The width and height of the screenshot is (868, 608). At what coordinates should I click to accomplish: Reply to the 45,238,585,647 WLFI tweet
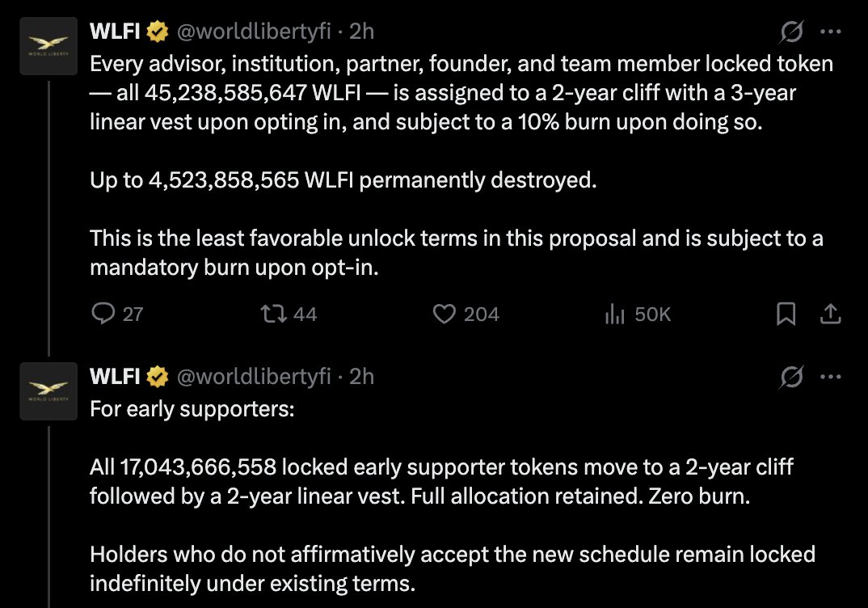103,314
